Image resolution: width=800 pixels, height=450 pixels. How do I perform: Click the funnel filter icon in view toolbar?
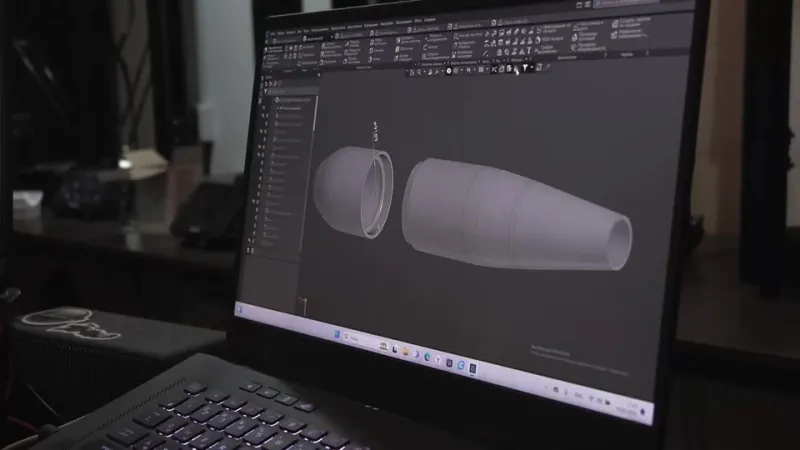(x=523, y=69)
